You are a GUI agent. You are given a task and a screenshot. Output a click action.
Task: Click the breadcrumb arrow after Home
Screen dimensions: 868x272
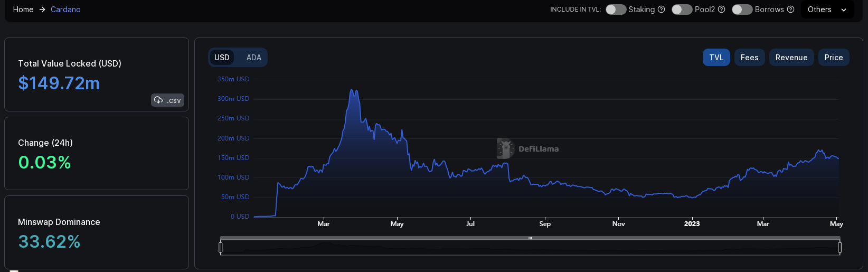pyautogui.click(x=42, y=10)
